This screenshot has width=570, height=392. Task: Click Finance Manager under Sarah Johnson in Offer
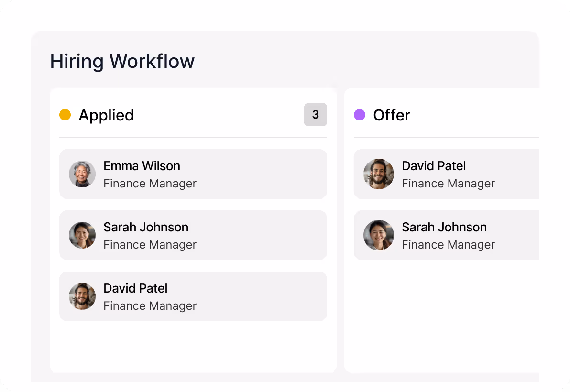point(448,245)
